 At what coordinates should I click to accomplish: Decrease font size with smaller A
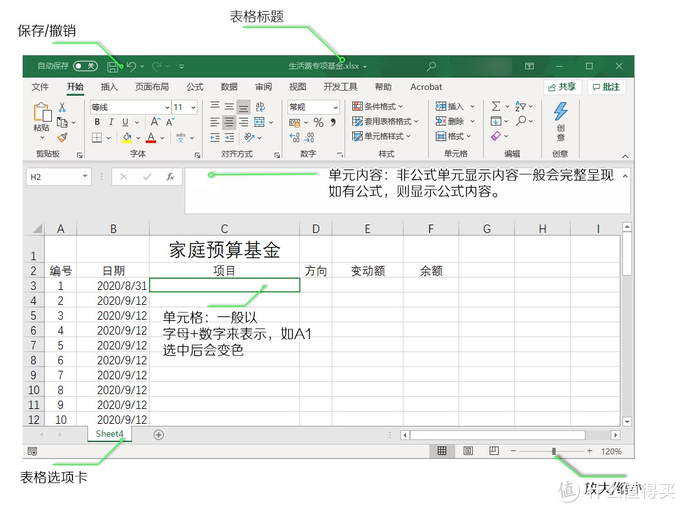(170, 122)
